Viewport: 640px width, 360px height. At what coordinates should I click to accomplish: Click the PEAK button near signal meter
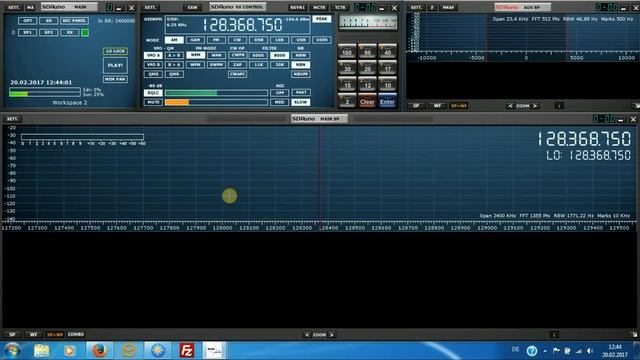click(x=322, y=19)
